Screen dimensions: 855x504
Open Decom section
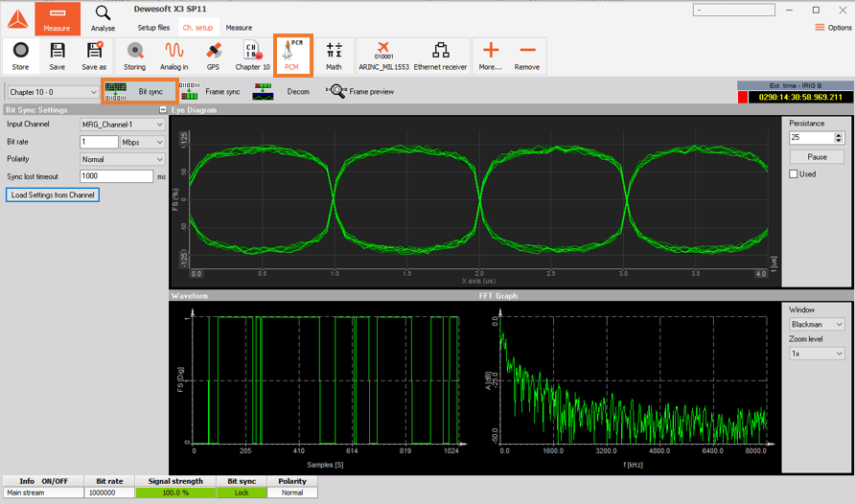point(282,92)
